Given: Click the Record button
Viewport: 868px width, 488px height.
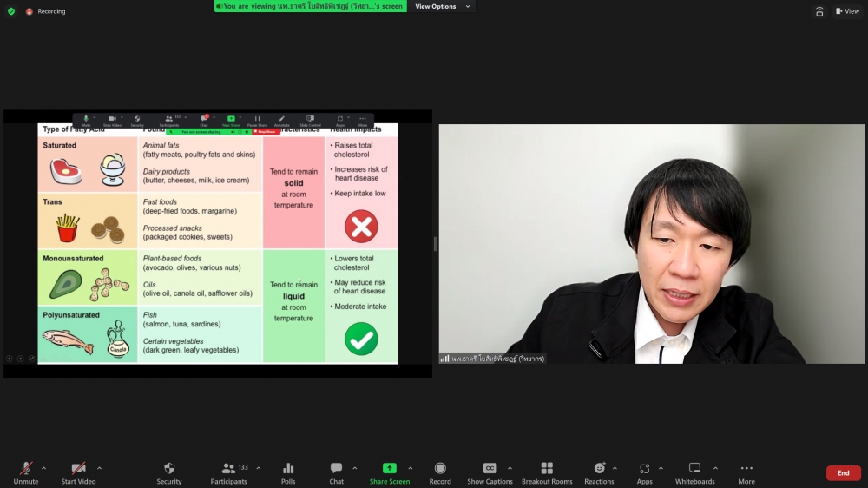Looking at the screenshot, I should 440,469.
